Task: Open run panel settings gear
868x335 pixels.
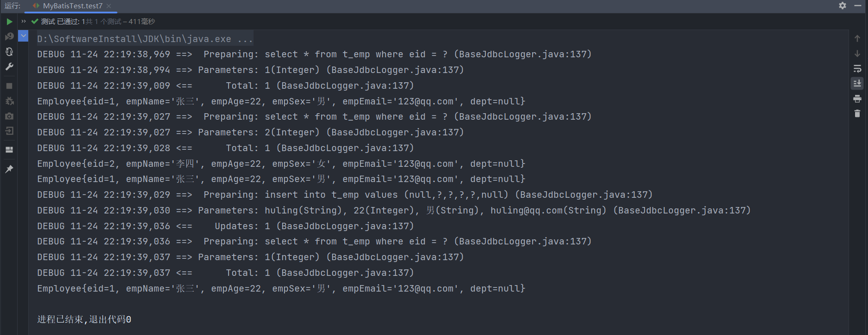Action: pos(843,6)
